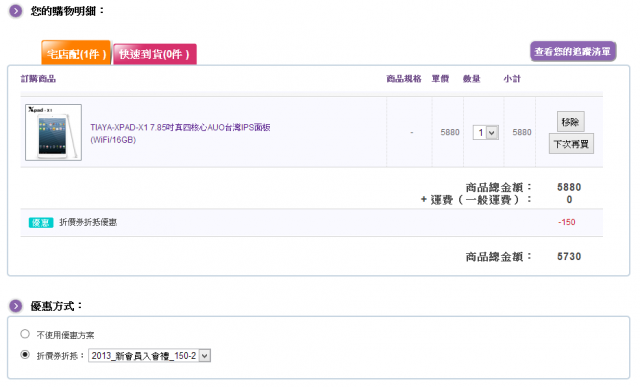This screenshot has width=640, height=387.
Task: Click the 折價券折抵優惠 discount row label
Action: (88, 222)
